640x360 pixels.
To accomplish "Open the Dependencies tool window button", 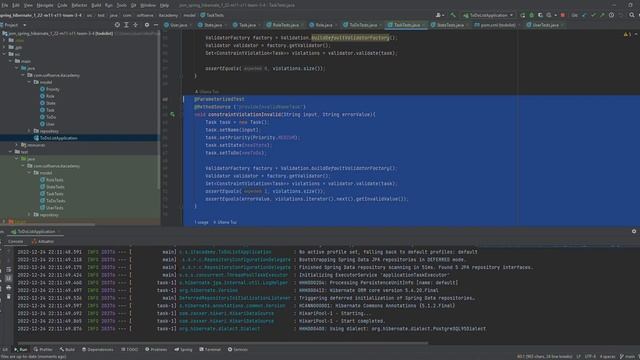I will click(x=98, y=349).
